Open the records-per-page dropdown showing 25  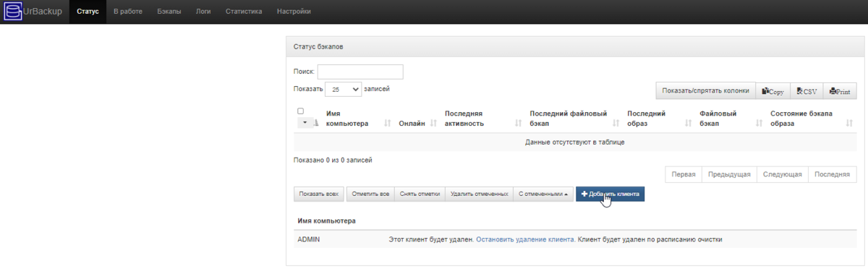343,89
